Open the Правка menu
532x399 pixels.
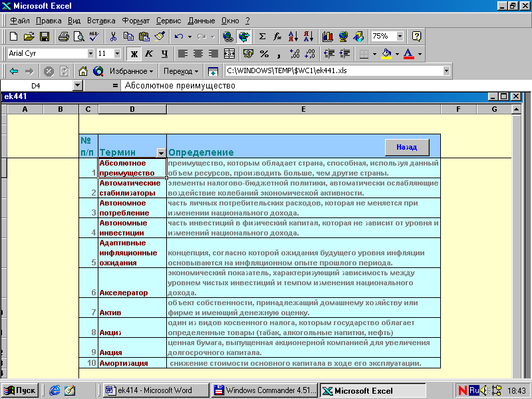[49, 21]
